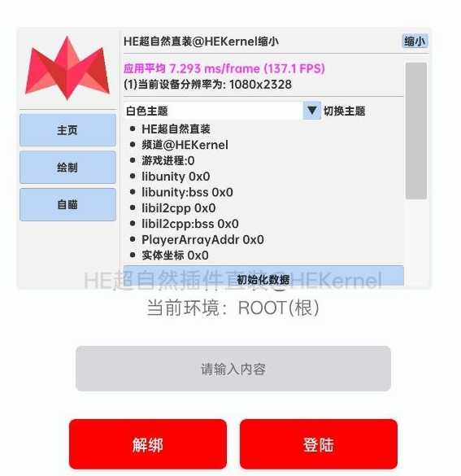
Task: Select the 频道@HEKernel list entry
Action: 185,145
